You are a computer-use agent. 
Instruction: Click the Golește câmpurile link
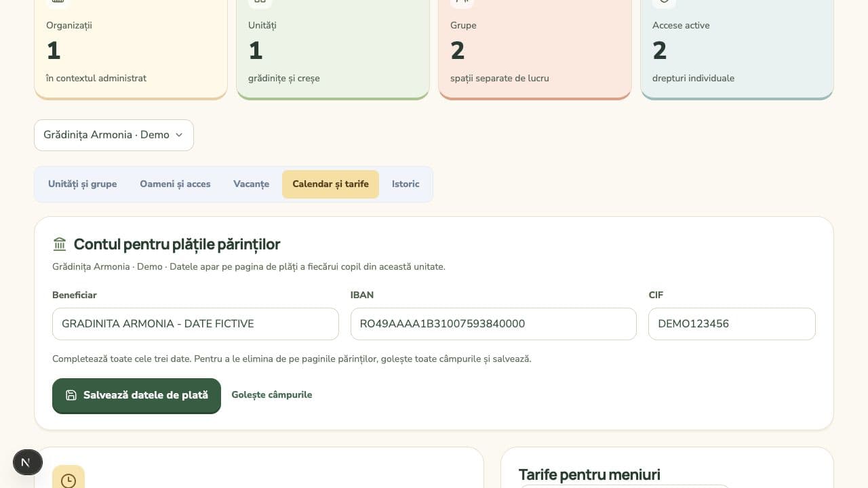tap(272, 394)
